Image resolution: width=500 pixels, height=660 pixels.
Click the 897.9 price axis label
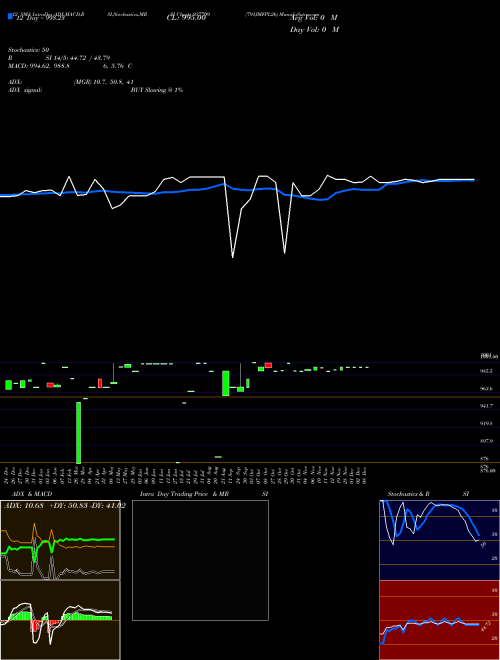click(x=487, y=441)
